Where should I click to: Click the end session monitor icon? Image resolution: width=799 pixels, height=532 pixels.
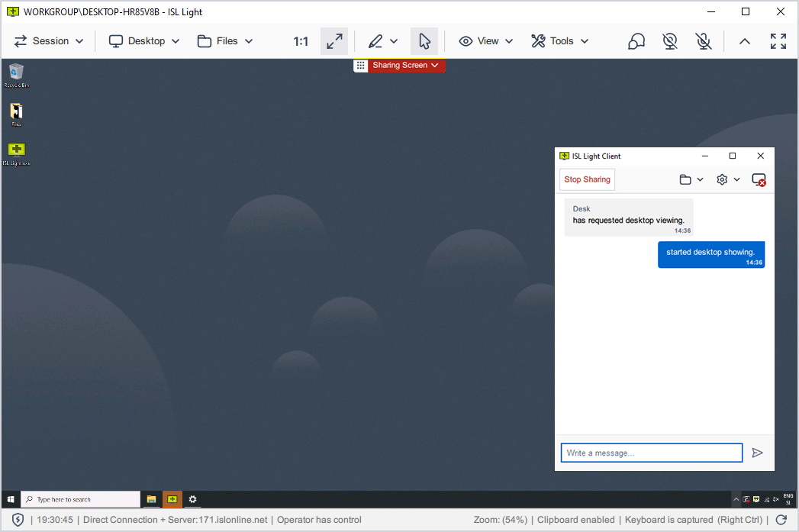coord(759,179)
